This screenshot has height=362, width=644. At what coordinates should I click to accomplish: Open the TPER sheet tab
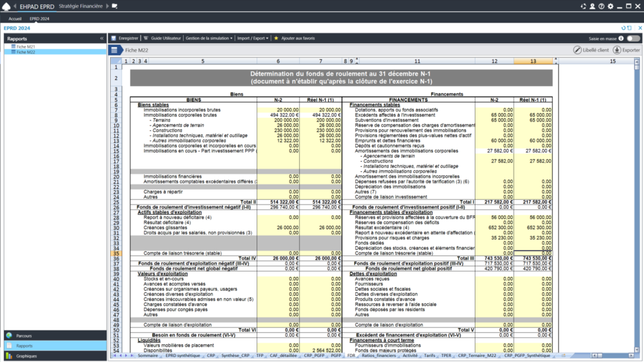(x=446, y=356)
